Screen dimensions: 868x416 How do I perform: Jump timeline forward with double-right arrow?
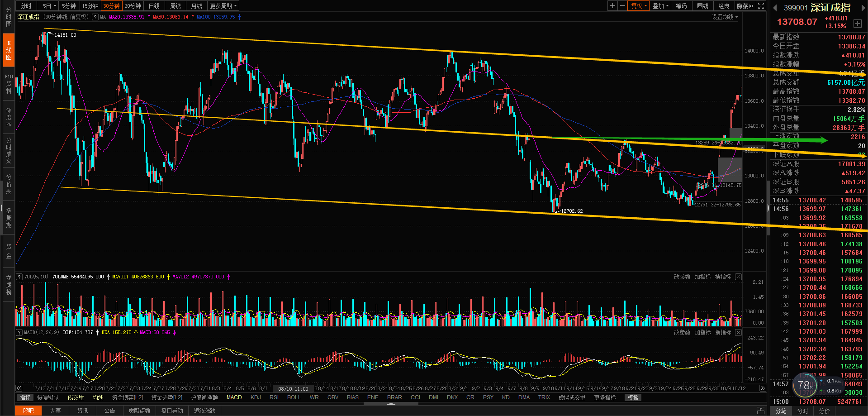(x=763, y=388)
